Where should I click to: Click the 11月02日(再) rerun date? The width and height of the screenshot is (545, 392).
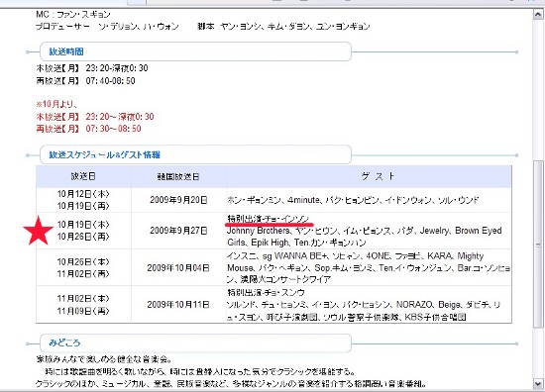click(83, 273)
